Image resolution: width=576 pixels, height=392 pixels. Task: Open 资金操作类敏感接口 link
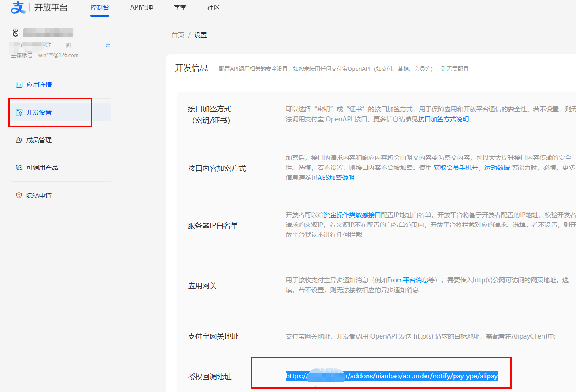click(x=352, y=215)
